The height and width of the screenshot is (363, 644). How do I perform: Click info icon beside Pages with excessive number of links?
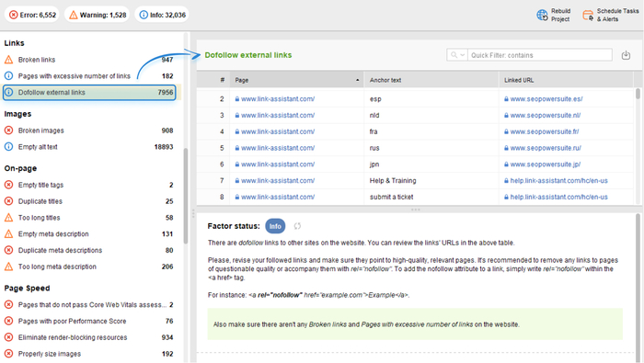point(8,76)
